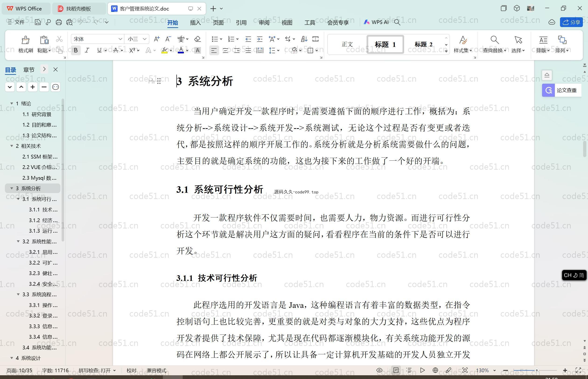The width and height of the screenshot is (588, 379).
Task: Click the font color A button
Action: pyautogui.click(x=181, y=50)
